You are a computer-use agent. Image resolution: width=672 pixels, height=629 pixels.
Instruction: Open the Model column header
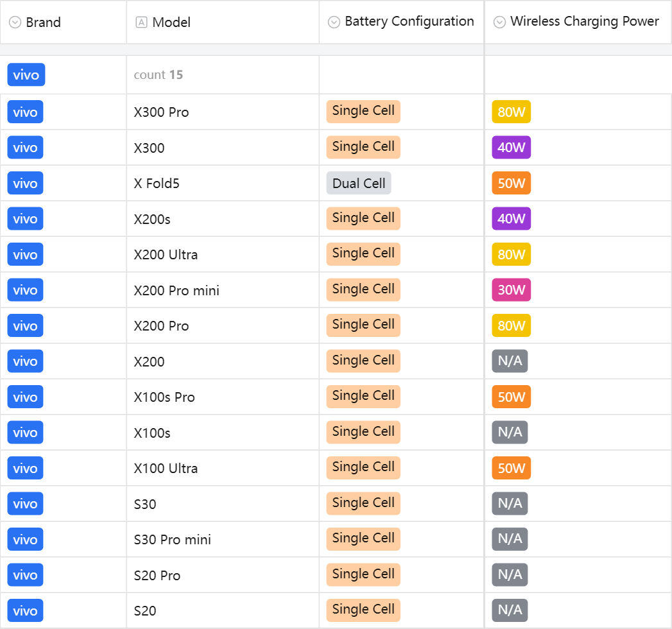click(223, 22)
